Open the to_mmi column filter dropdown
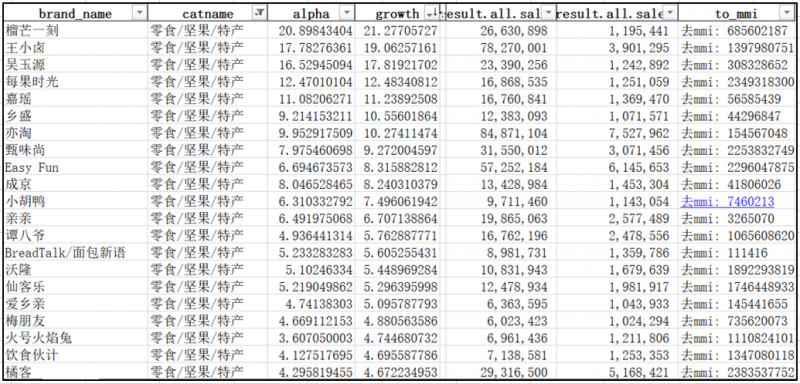 (x=786, y=14)
